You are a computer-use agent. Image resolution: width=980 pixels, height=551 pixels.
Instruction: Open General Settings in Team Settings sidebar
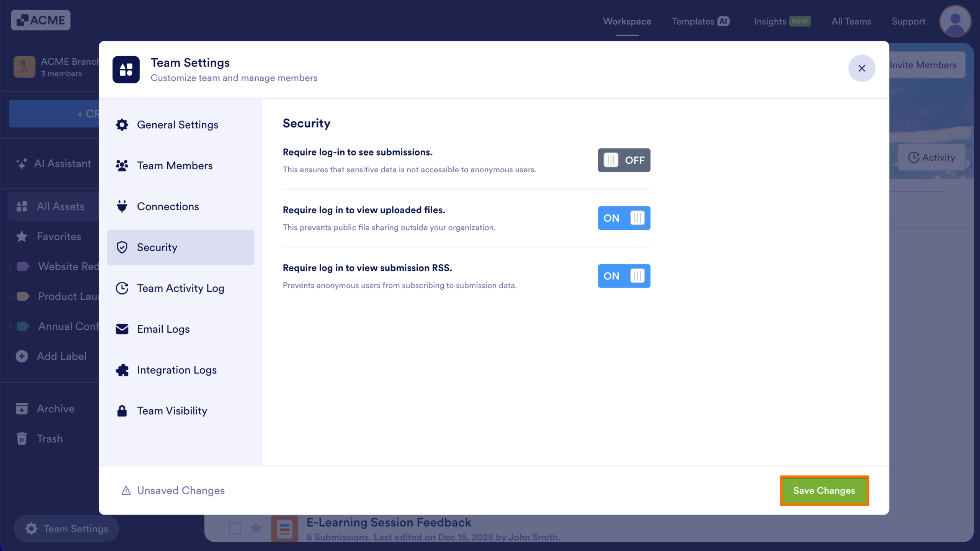pyautogui.click(x=122, y=124)
